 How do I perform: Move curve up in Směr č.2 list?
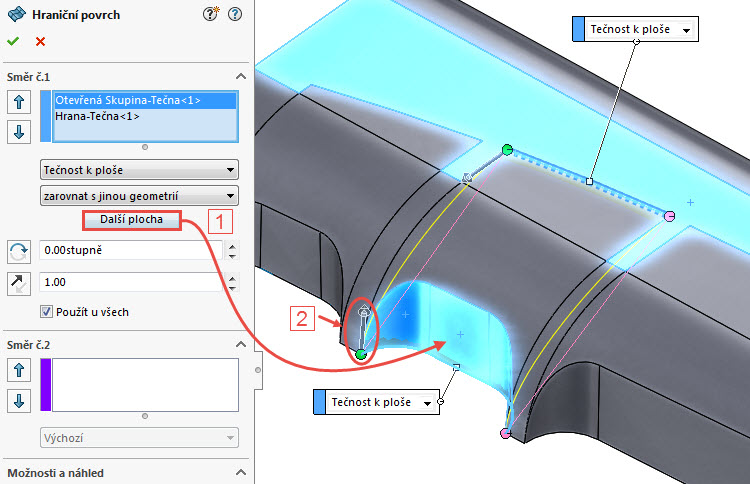pos(19,370)
